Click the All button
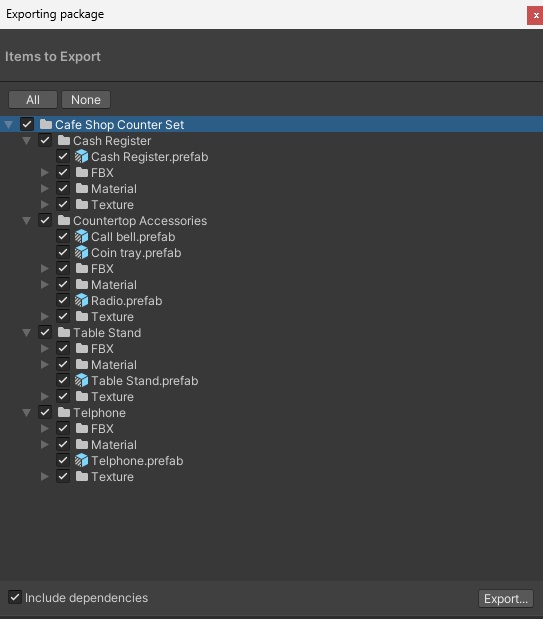This screenshot has width=543, height=619. tap(33, 99)
